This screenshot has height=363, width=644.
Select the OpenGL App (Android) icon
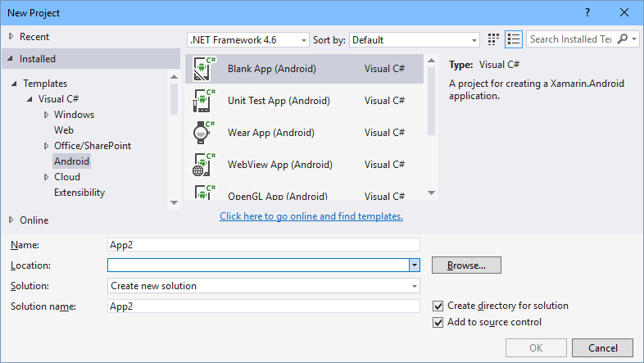coord(203,193)
